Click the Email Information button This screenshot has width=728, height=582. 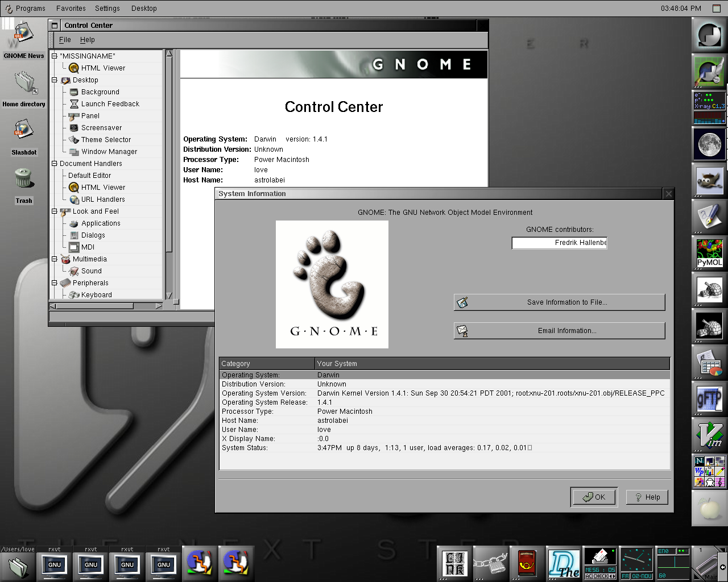560,331
